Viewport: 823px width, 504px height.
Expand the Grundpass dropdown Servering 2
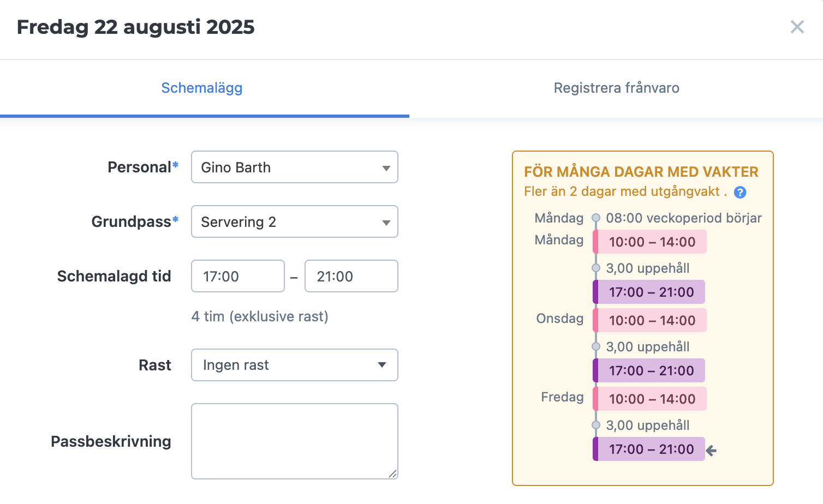coord(294,222)
